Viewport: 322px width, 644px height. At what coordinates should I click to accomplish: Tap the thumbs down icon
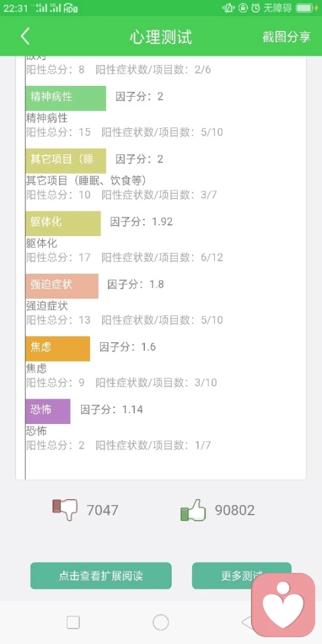tap(65, 510)
